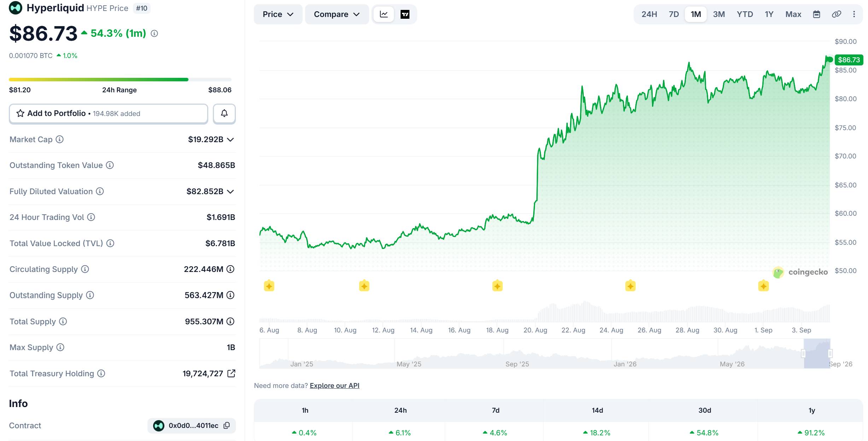This screenshot has width=868, height=441.
Task: Open the chart three-dot more menu
Action: 854,14
